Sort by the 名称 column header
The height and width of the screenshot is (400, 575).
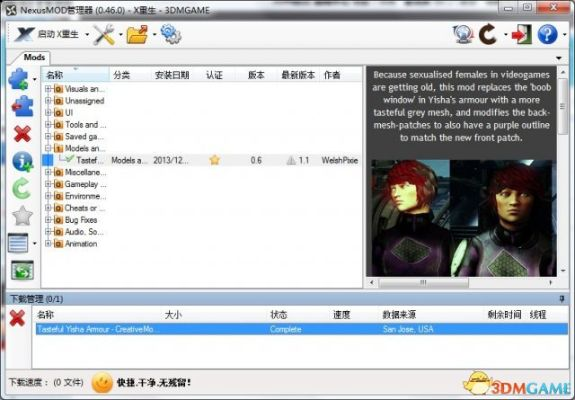[76, 75]
